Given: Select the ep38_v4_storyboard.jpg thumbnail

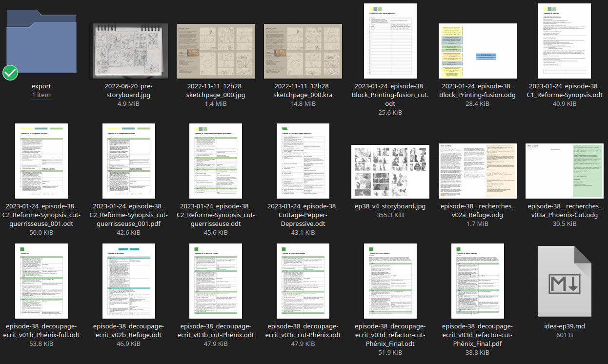Looking at the screenshot, I should [390, 171].
